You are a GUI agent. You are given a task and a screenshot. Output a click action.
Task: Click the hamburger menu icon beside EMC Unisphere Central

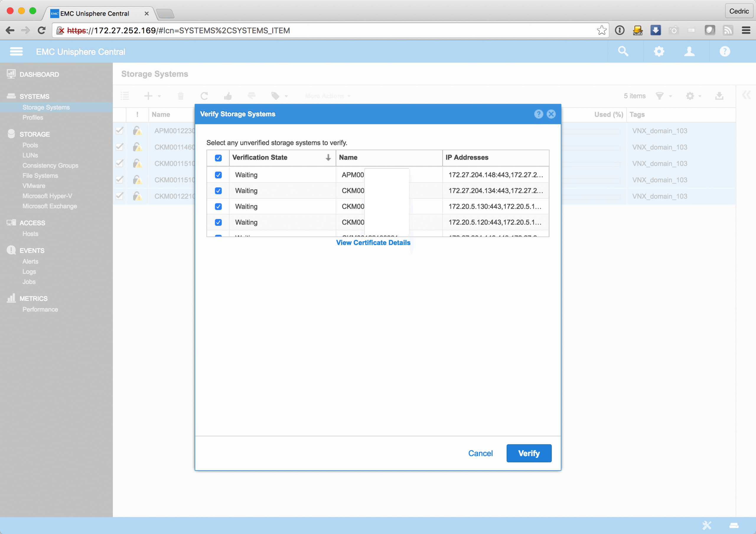pos(16,51)
